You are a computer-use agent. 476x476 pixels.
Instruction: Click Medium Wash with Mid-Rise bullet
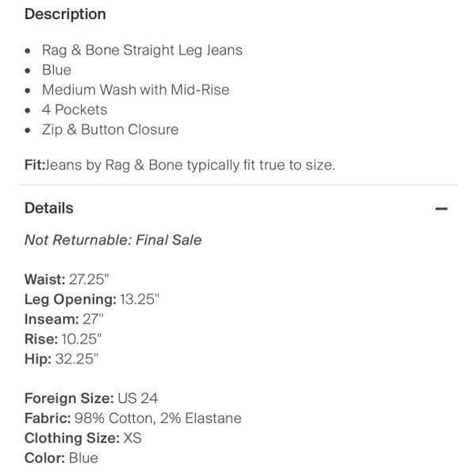pos(136,90)
